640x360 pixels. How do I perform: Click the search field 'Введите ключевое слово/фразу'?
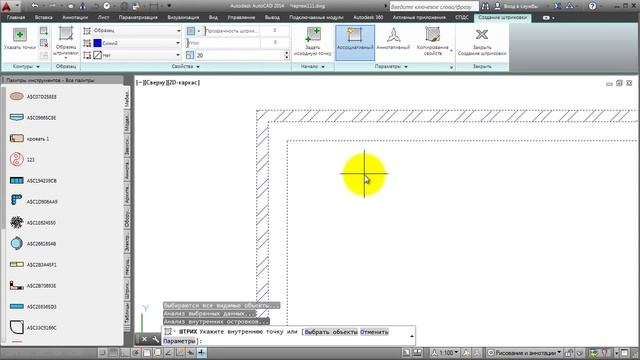point(434,7)
